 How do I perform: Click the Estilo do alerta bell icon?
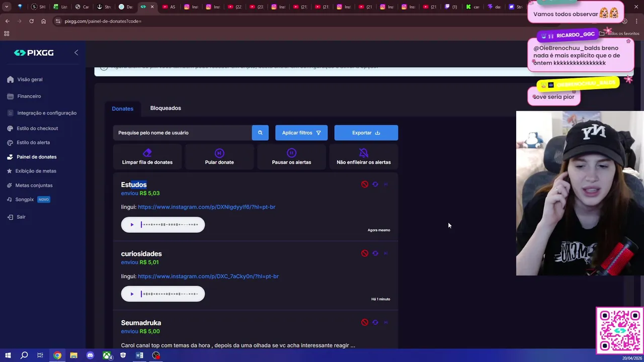pos(10,142)
